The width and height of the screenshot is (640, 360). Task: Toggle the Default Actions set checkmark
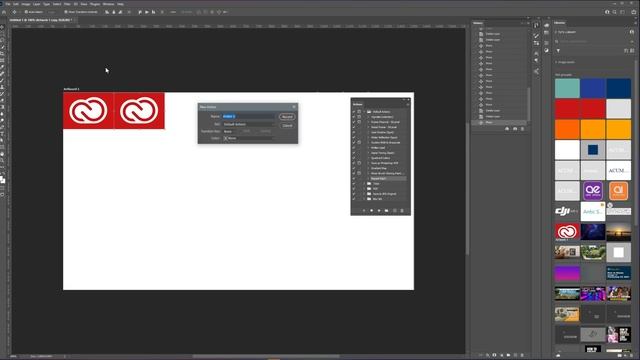(x=354, y=111)
